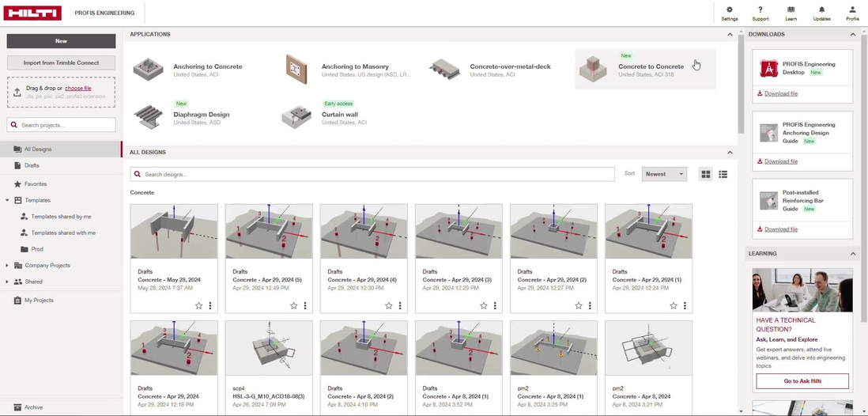
Task: Open the Sort Newest dropdown
Action: [x=664, y=174]
